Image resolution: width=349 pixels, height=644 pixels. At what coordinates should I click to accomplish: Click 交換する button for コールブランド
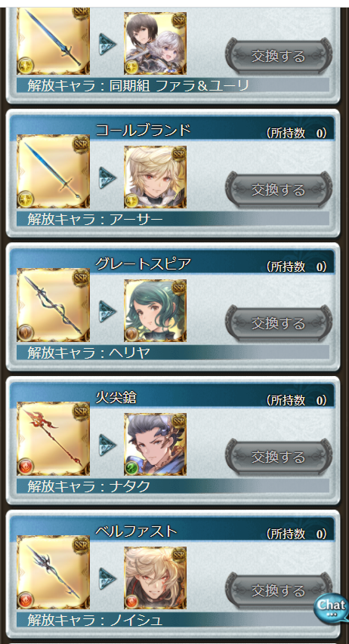[279, 190]
